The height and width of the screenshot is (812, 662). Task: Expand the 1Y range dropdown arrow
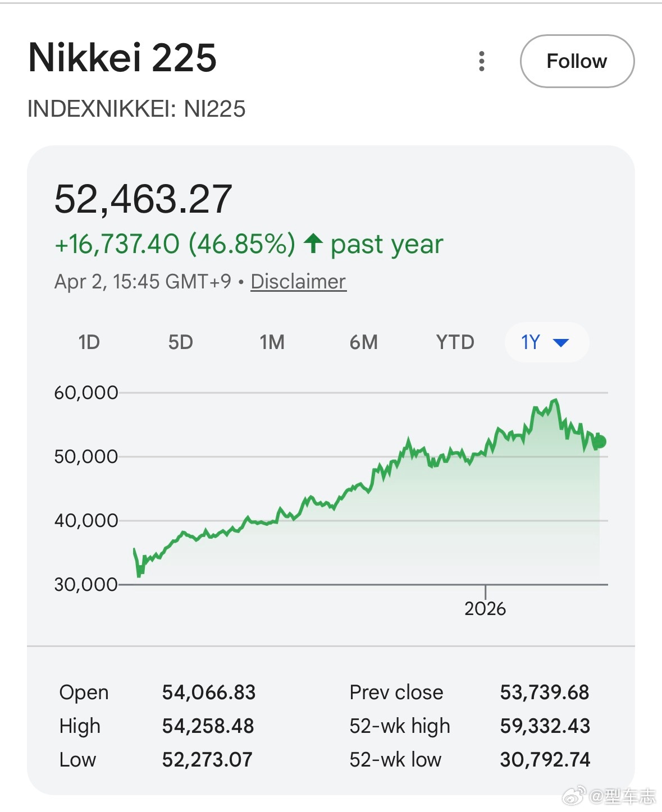pyautogui.click(x=561, y=342)
